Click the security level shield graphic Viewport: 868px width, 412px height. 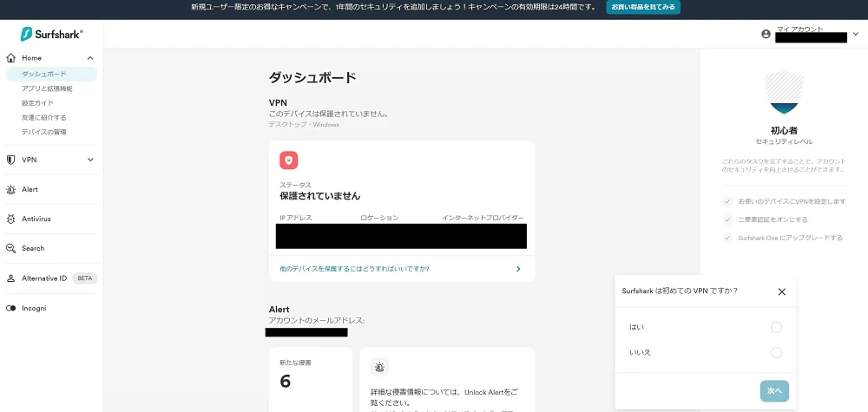tap(784, 92)
